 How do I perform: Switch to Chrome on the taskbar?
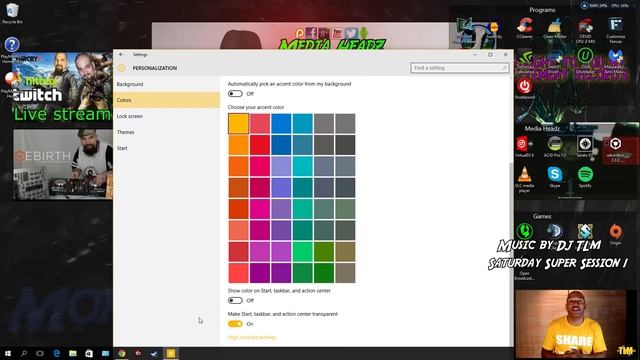coord(122,353)
